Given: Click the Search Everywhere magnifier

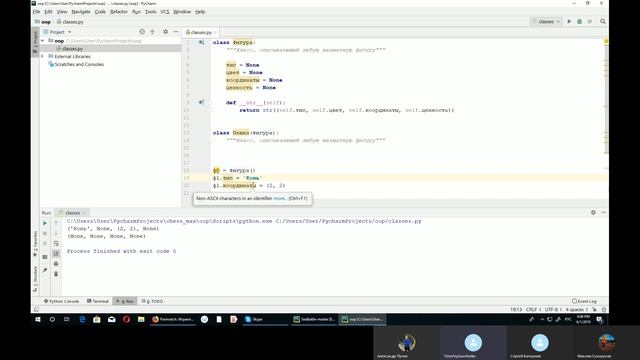Looking at the screenshot, I should [x=603, y=22].
